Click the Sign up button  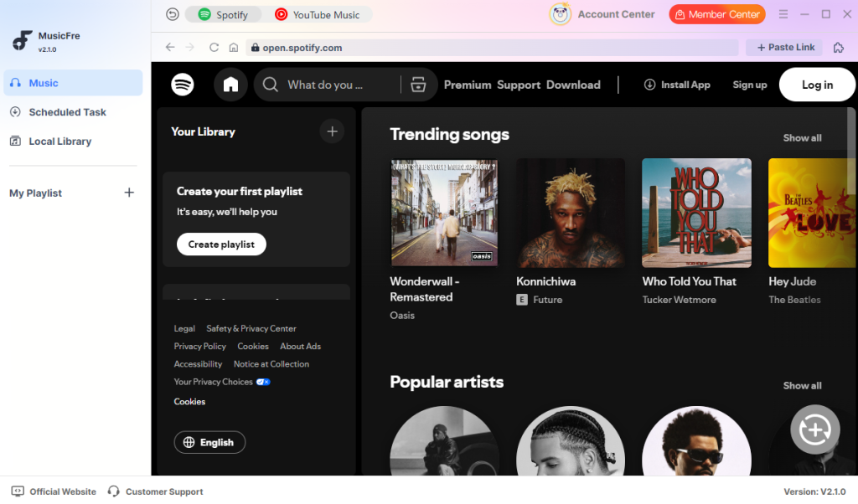pos(750,85)
